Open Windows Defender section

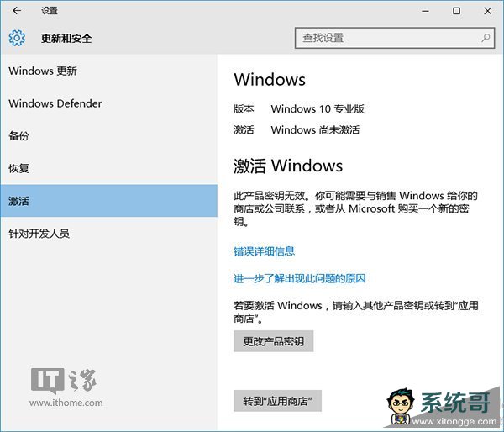(108, 103)
